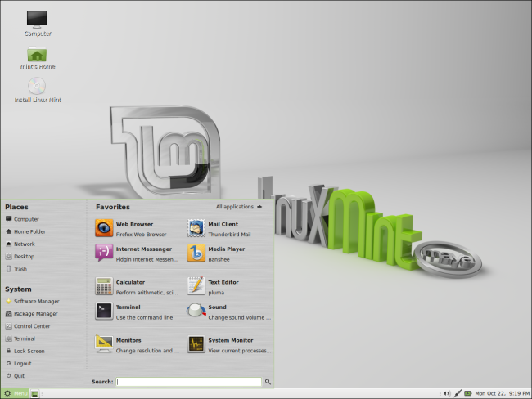Click the network connection tray icon
Image resolution: width=532 pixels, height=399 pixels.
coord(458,393)
